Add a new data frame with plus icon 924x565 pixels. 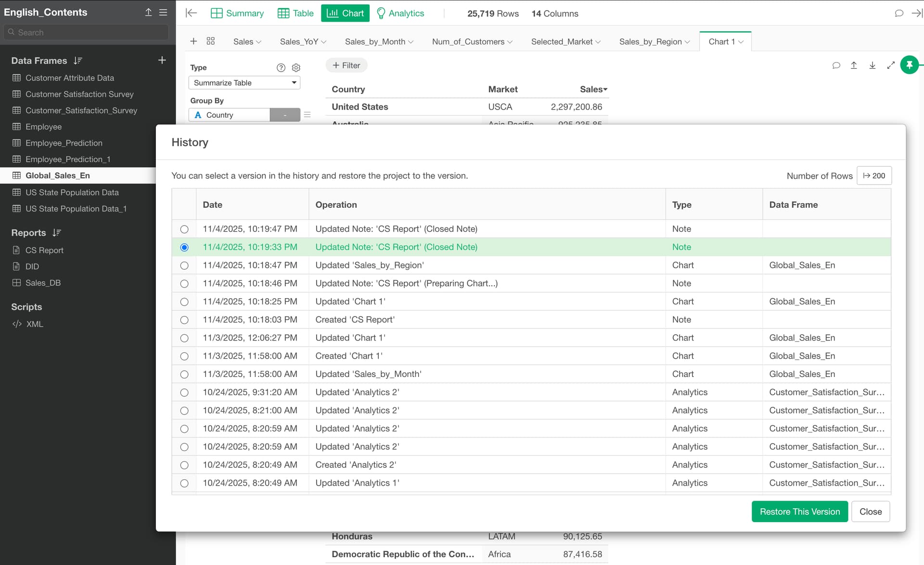pyautogui.click(x=162, y=60)
